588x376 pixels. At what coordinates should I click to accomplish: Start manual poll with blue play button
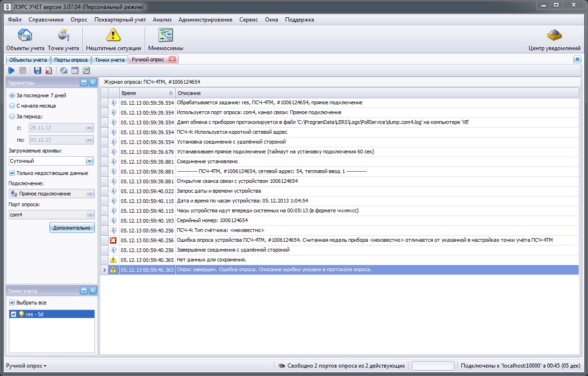pyautogui.click(x=12, y=71)
